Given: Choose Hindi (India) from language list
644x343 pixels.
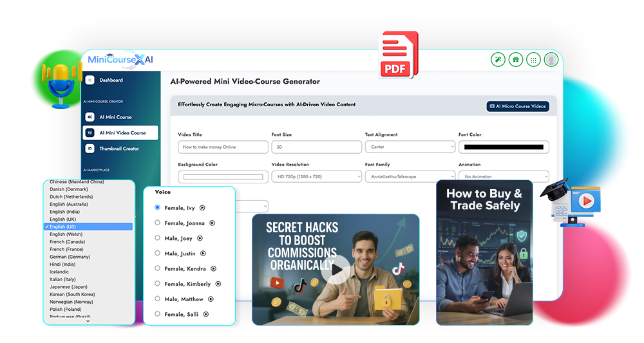Looking at the screenshot, I should click(62, 264).
